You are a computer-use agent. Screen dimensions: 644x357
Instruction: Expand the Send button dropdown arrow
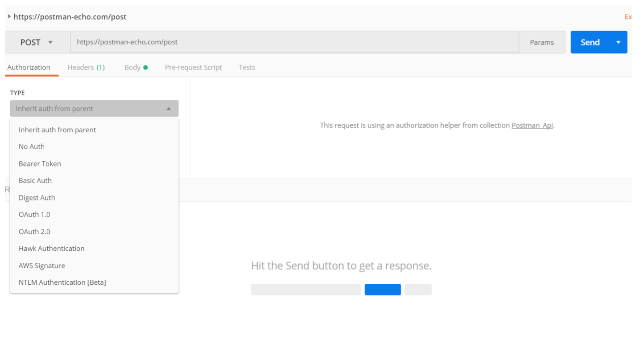618,42
